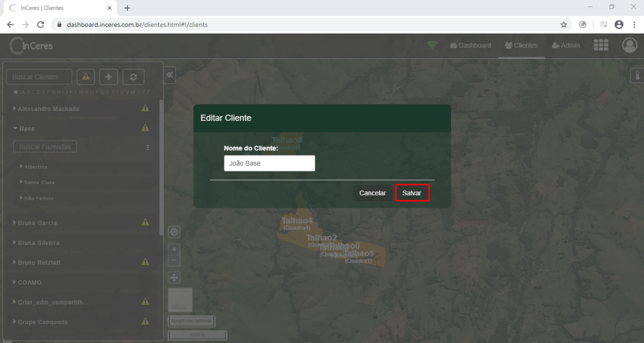Focus the Buscar Clientes search box
This screenshot has height=343, width=644.
coord(39,77)
